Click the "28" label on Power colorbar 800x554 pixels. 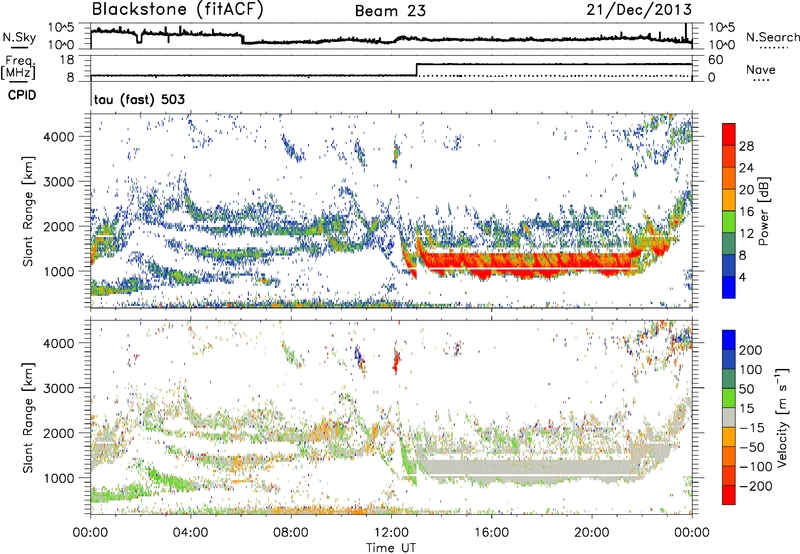click(x=746, y=146)
